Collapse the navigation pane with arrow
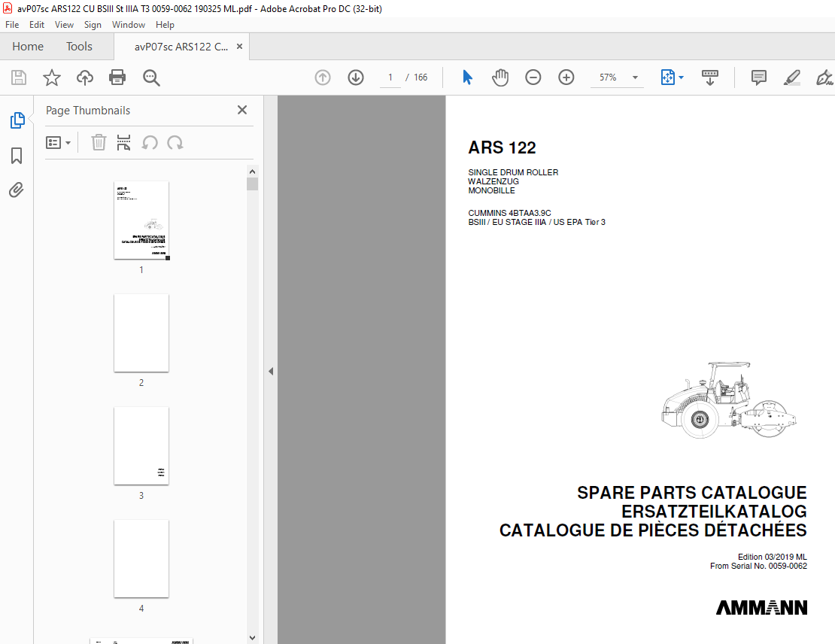The image size is (835, 644). (271, 371)
